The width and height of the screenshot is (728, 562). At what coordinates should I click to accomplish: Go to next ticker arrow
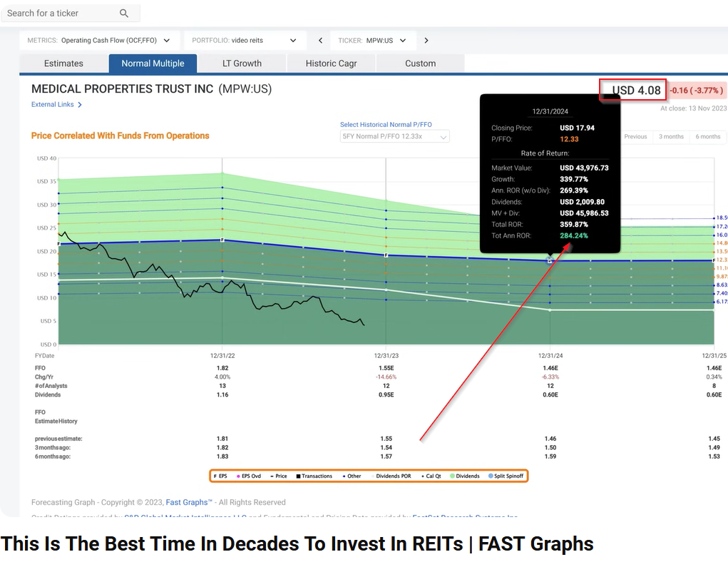tap(426, 41)
